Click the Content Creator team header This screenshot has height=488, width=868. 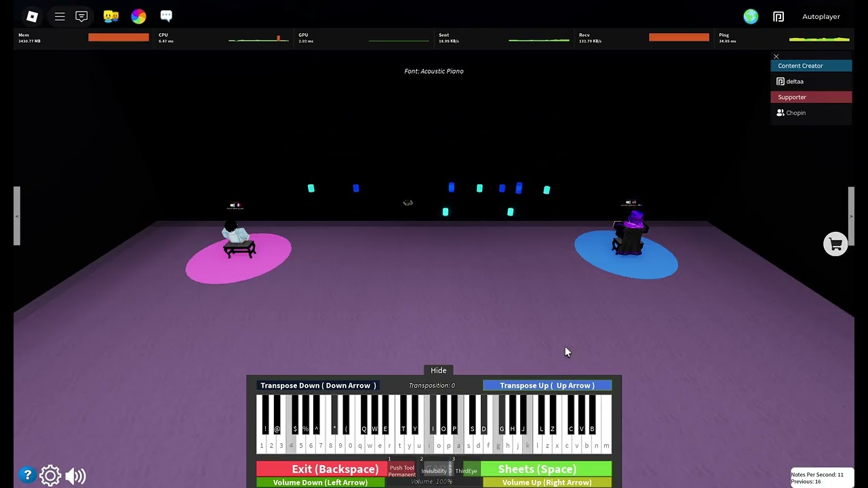[811, 66]
